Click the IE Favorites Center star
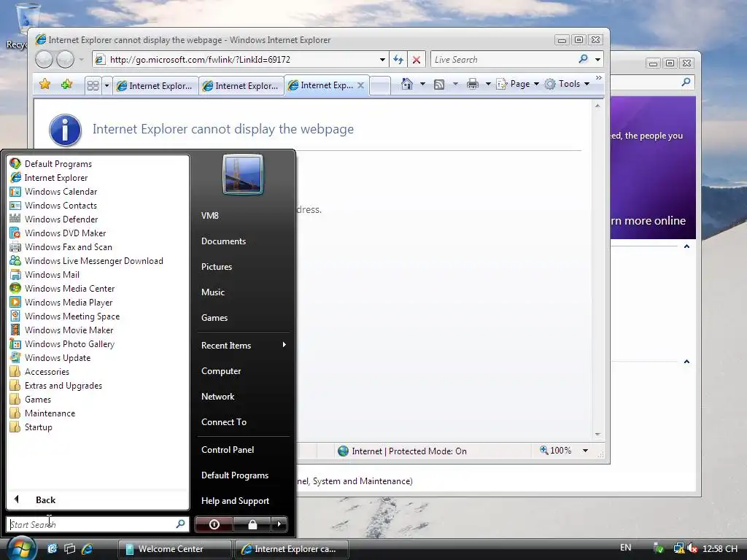The height and width of the screenshot is (560, 747). point(44,85)
